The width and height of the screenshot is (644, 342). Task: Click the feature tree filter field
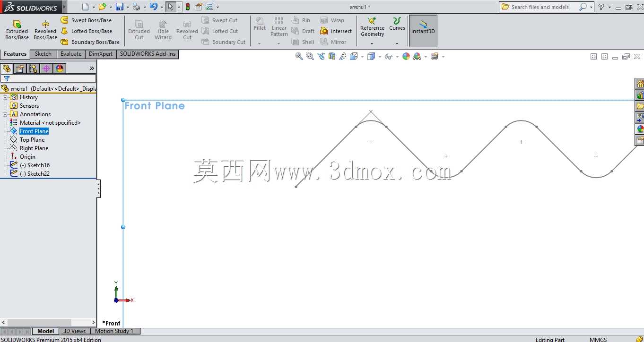click(48, 78)
